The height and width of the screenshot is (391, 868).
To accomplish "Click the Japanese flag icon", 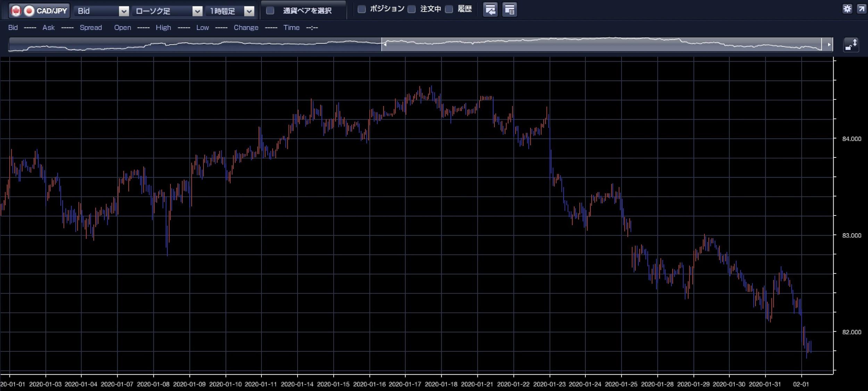I will [29, 11].
